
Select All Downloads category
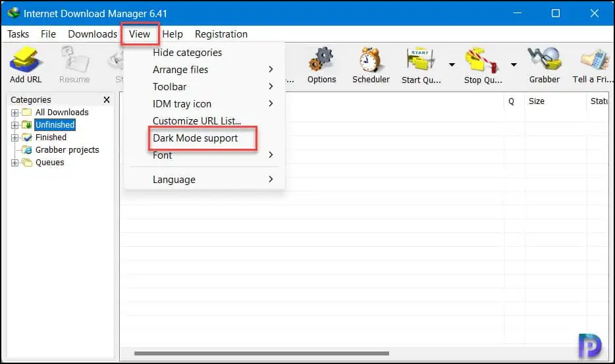pyautogui.click(x=62, y=112)
